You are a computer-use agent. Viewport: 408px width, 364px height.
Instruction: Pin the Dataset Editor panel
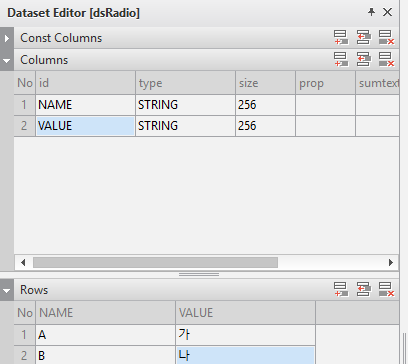point(371,12)
